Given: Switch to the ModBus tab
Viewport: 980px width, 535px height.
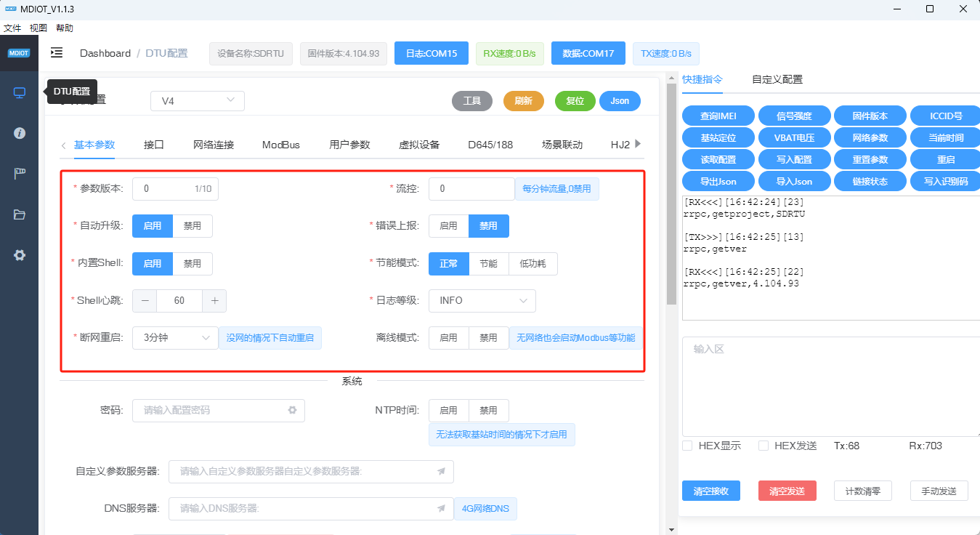Looking at the screenshot, I should [x=281, y=145].
